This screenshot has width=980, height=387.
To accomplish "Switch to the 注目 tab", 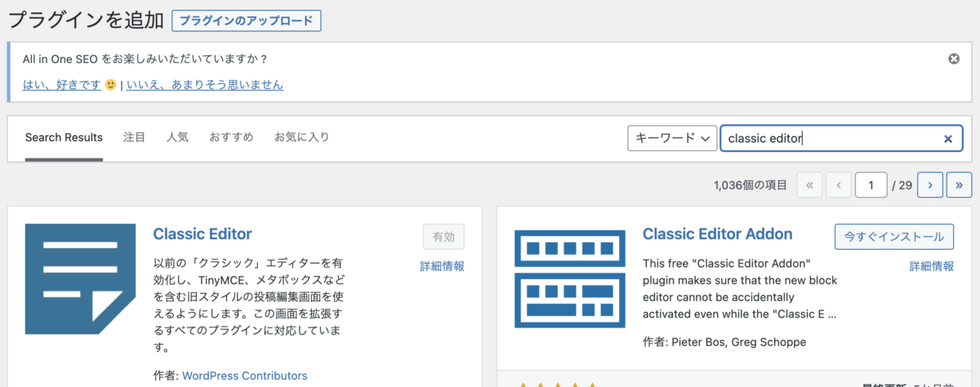I will [x=135, y=137].
